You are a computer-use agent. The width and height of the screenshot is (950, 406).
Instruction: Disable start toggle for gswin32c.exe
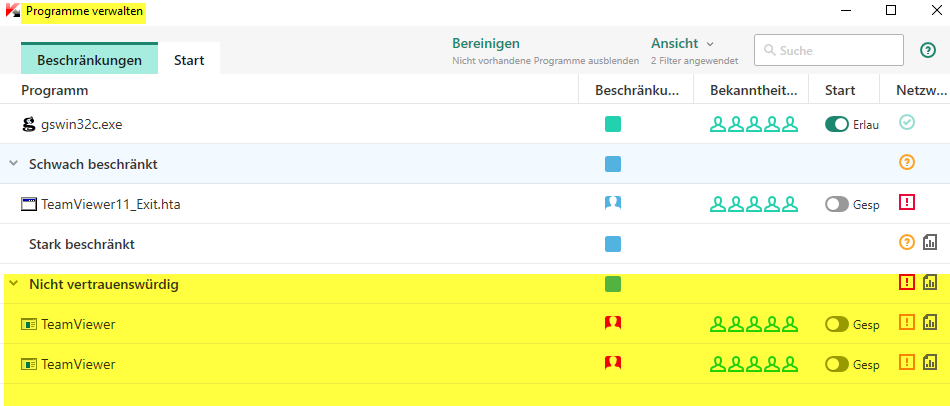coord(836,124)
